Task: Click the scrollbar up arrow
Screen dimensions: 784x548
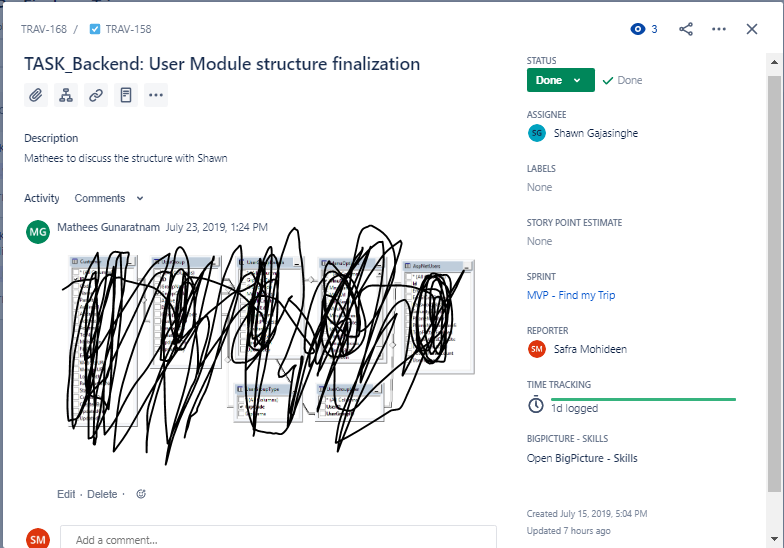Action: (774, 62)
